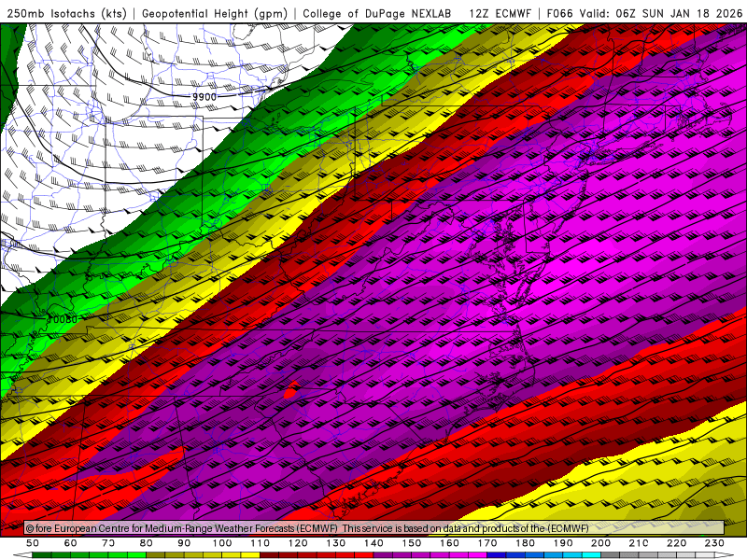
Task: Click the 9900 height contour label
Action: click(204, 97)
